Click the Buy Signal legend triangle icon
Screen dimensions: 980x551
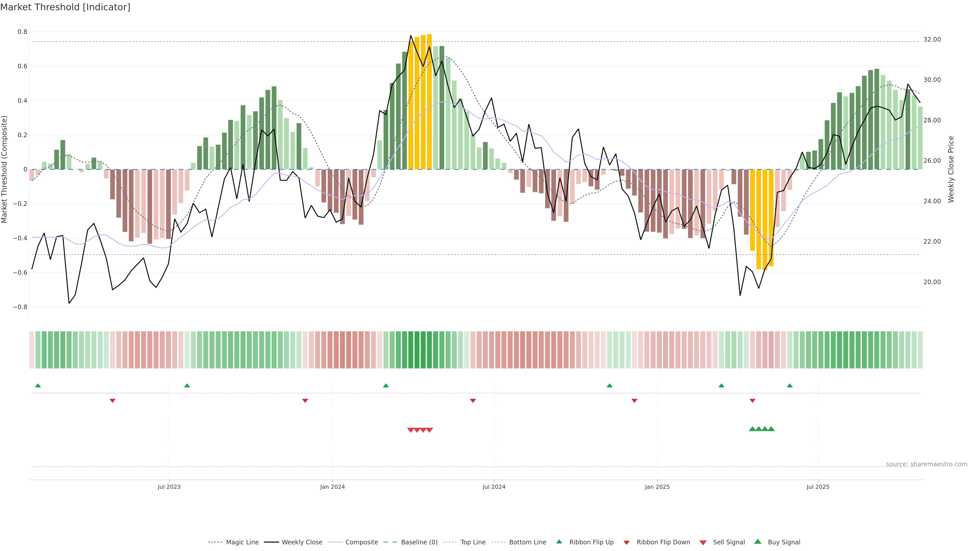click(x=757, y=542)
